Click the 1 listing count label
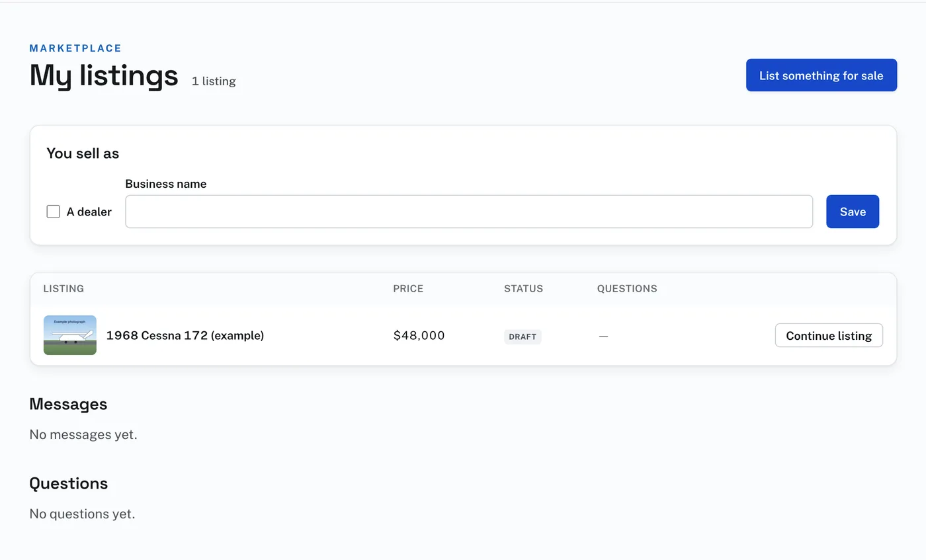The image size is (926, 560). (x=214, y=81)
